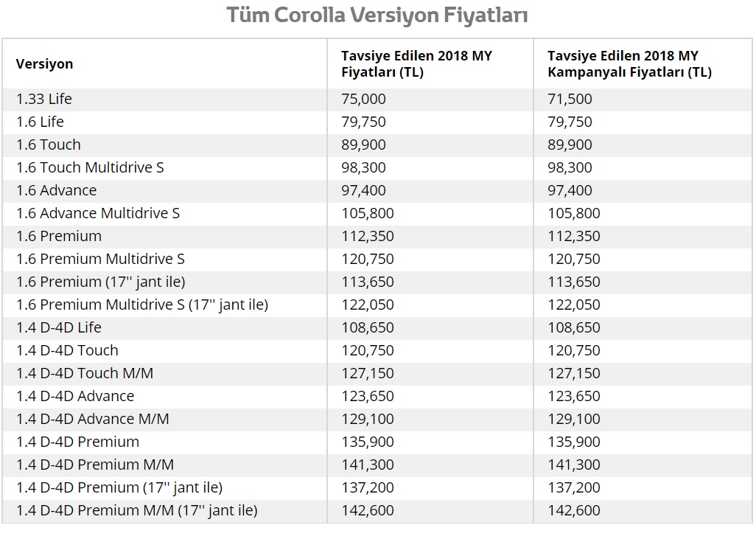Select the 75,000 recommended price cell
This screenshot has height=539, width=756.
363,99
